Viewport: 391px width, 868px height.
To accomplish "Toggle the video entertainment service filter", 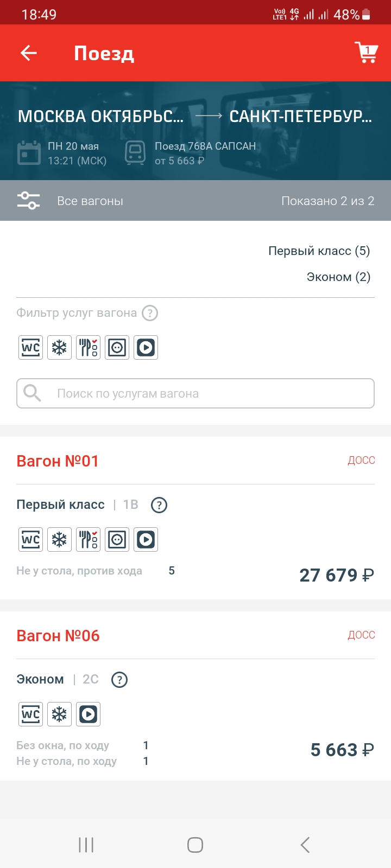I will click(x=146, y=347).
